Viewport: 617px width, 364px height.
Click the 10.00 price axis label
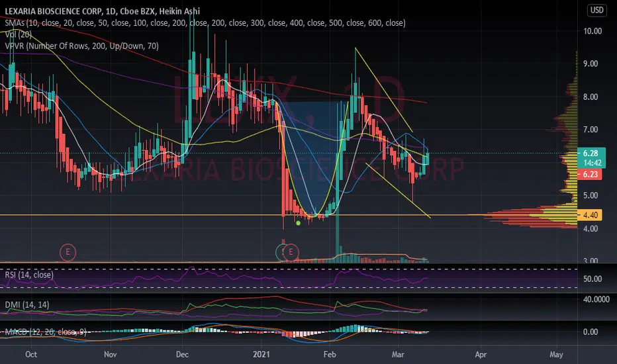[593, 31]
